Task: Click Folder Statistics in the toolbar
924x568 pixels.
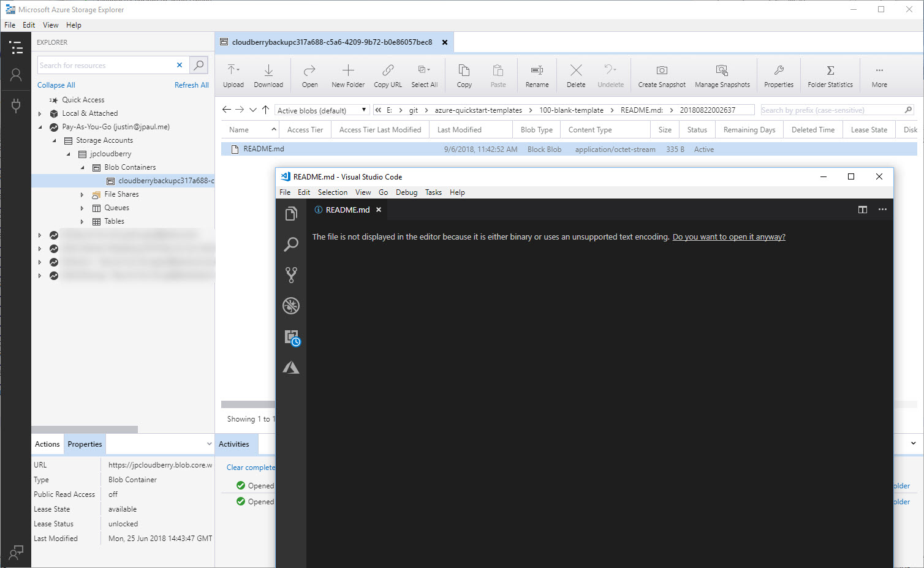Action: pyautogui.click(x=830, y=75)
